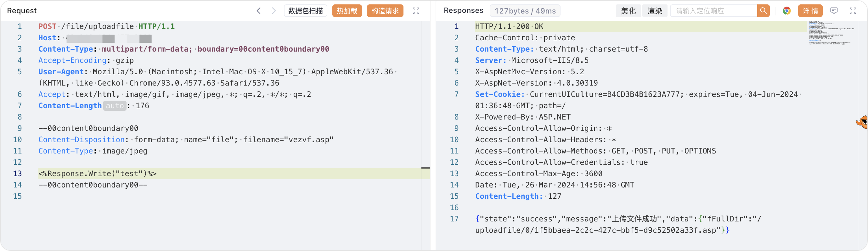Click User-Agent header name
The width and height of the screenshot is (868, 251).
(61, 72)
